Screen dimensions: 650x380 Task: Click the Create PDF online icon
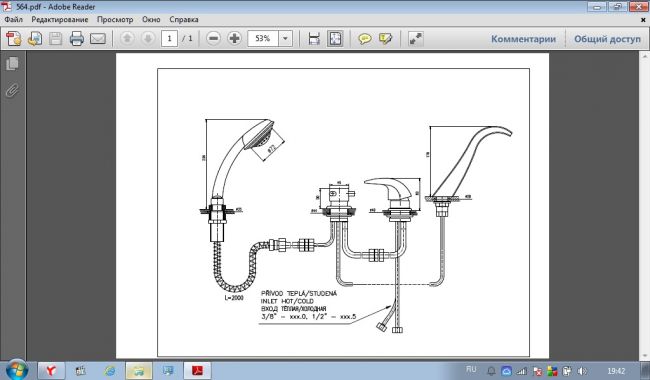(x=14, y=39)
